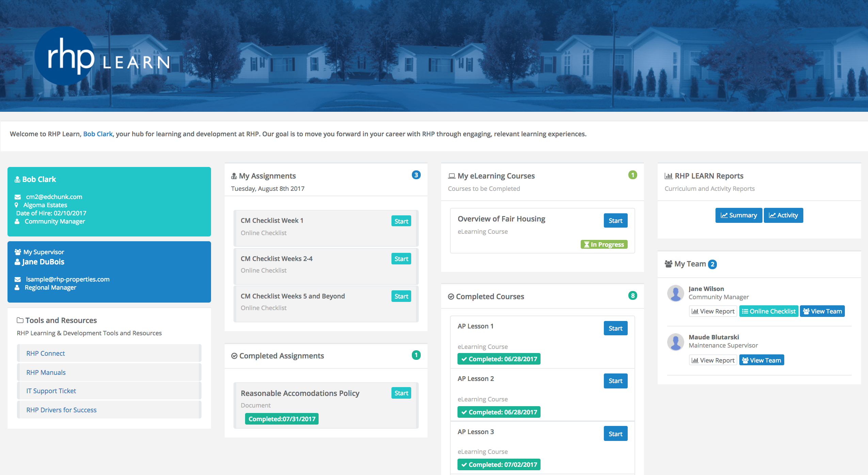This screenshot has height=475, width=868.
Task: Open the Activity report
Action: 783,215
